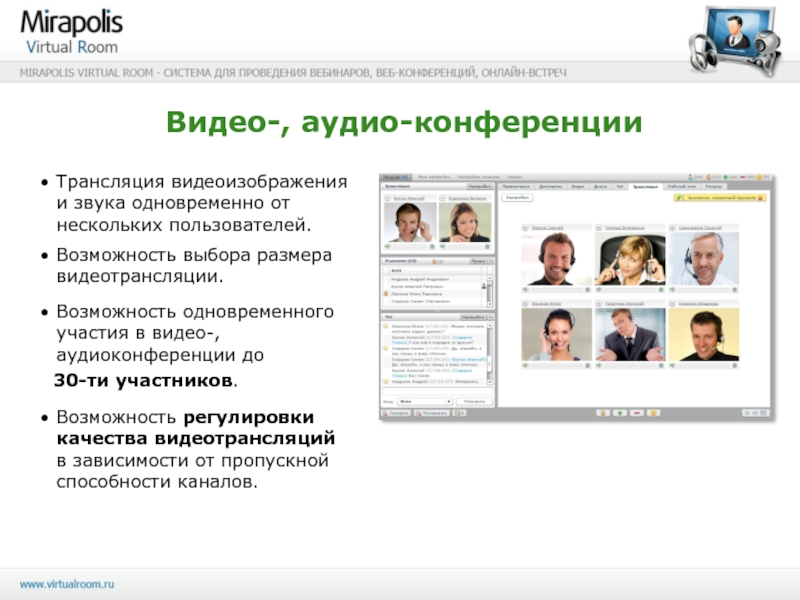Screen dimensions: 800x600
Task: Click the red minus vote button
Action: click(637, 413)
